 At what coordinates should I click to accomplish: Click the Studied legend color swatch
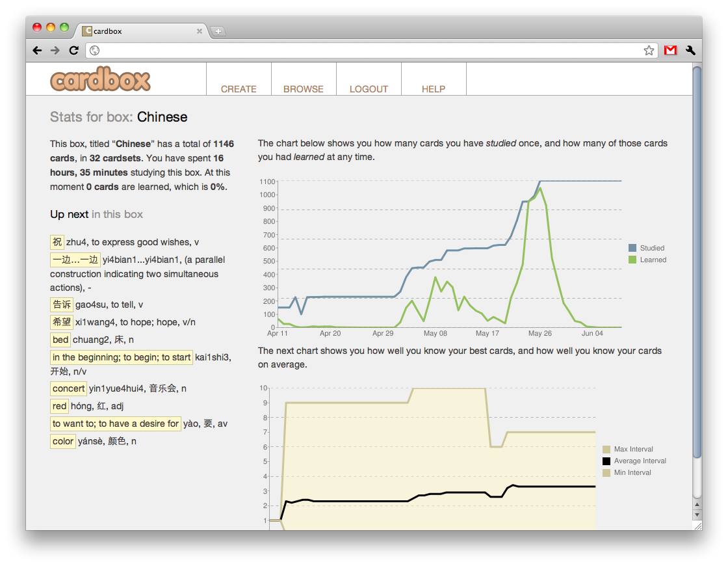[x=632, y=248]
